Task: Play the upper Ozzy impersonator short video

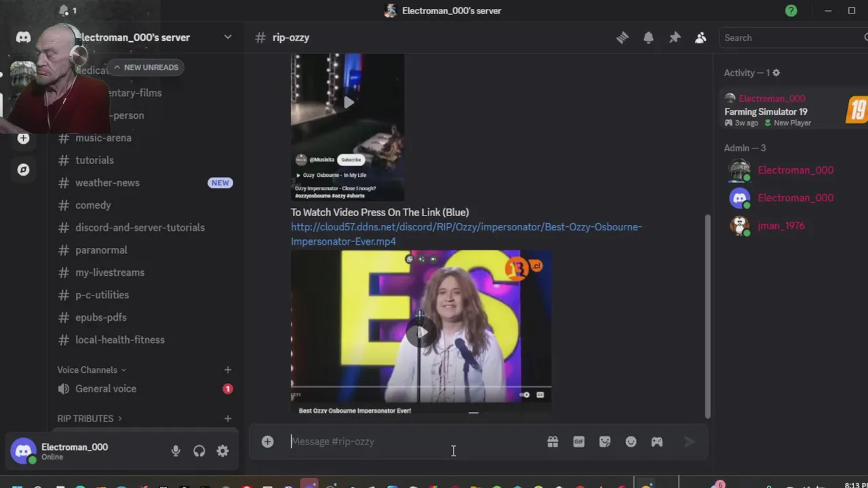Action: pos(348,102)
